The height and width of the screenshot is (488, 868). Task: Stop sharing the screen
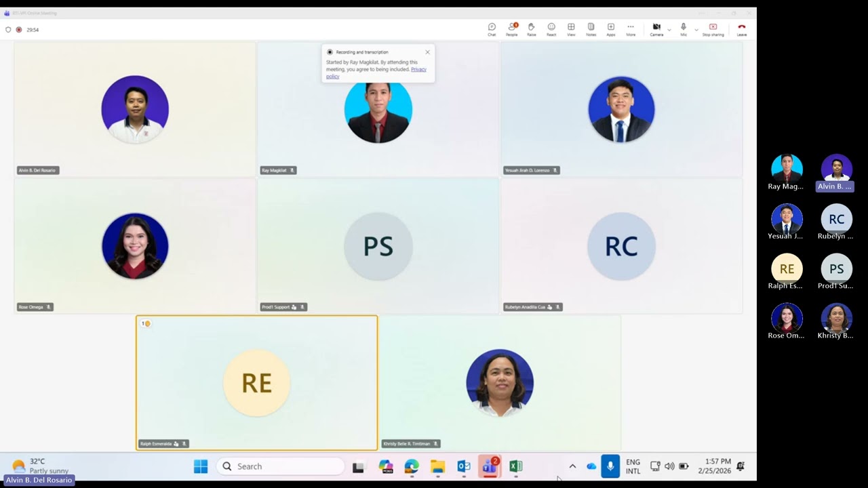(x=713, y=29)
